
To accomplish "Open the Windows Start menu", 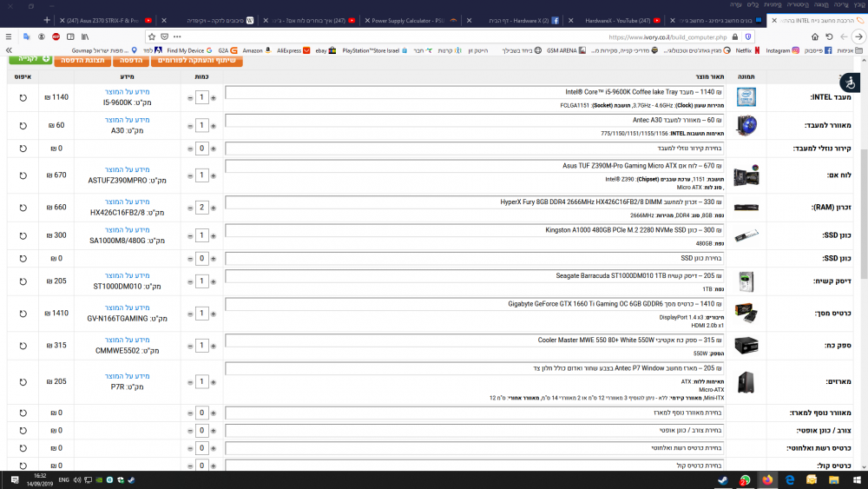I will (x=857, y=479).
